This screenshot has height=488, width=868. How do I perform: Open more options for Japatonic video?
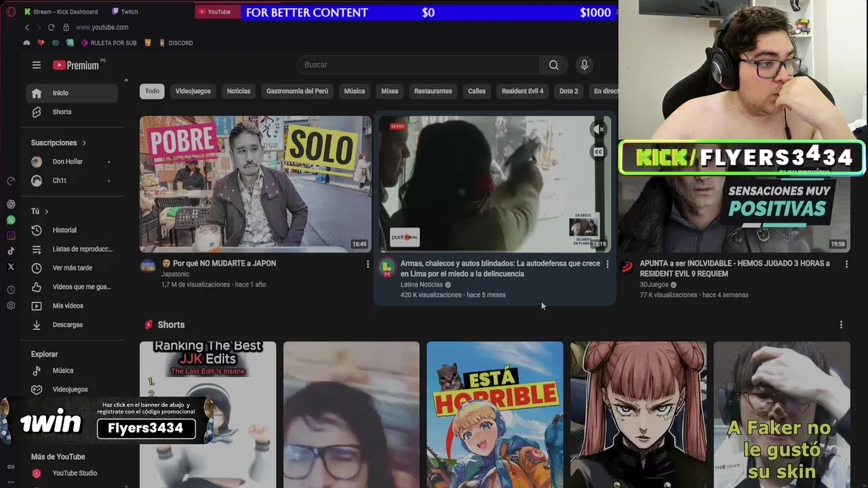pyautogui.click(x=368, y=264)
